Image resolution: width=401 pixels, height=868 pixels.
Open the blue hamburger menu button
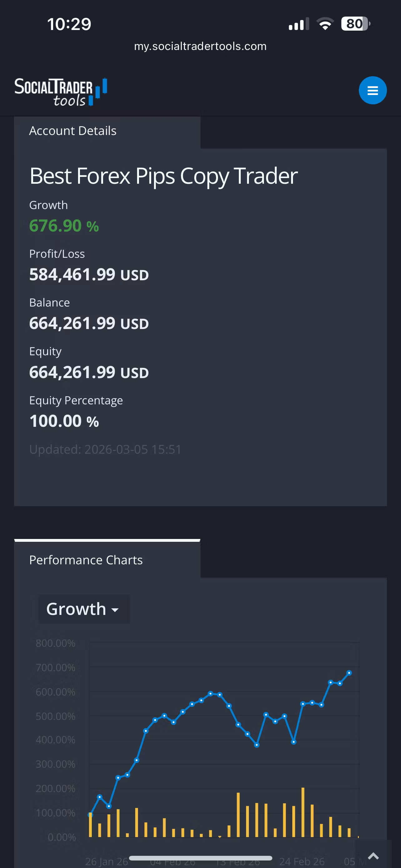click(x=373, y=90)
